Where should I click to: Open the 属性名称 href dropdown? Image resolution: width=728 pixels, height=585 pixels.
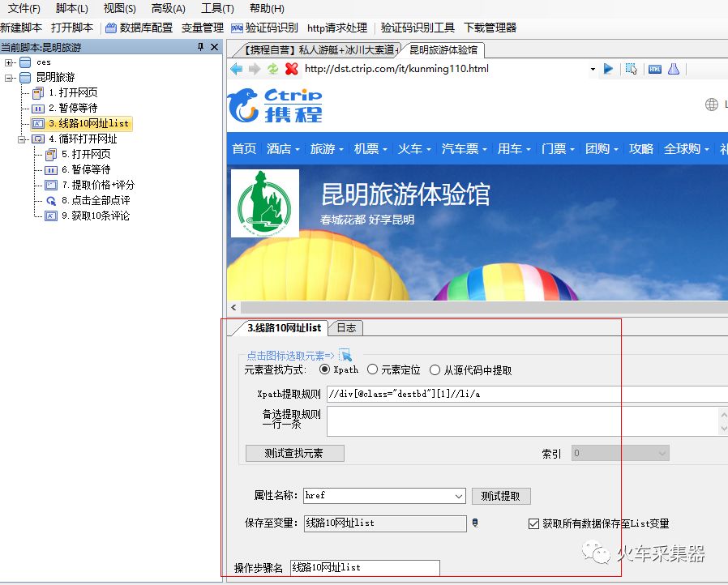click(459, 496)
